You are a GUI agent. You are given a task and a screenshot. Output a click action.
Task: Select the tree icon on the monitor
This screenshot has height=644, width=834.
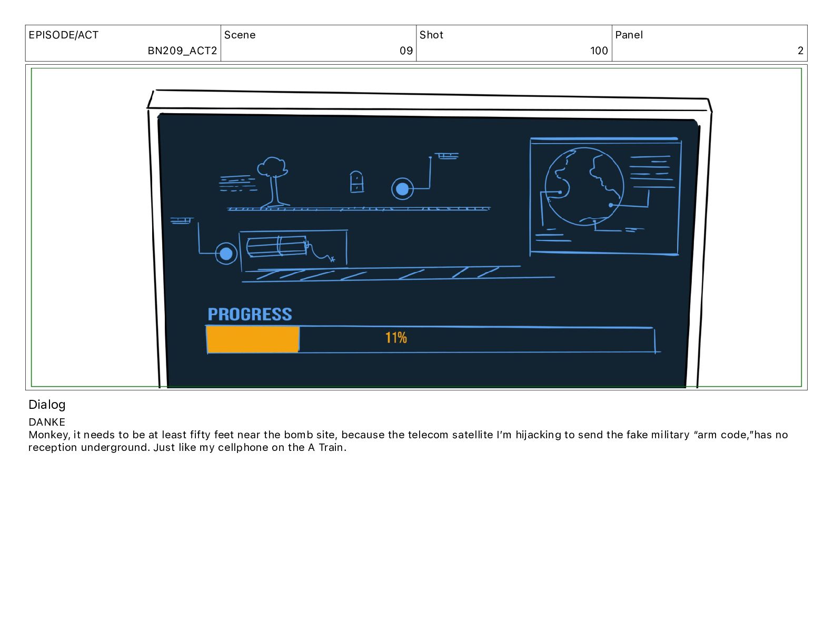click(273, 182)
